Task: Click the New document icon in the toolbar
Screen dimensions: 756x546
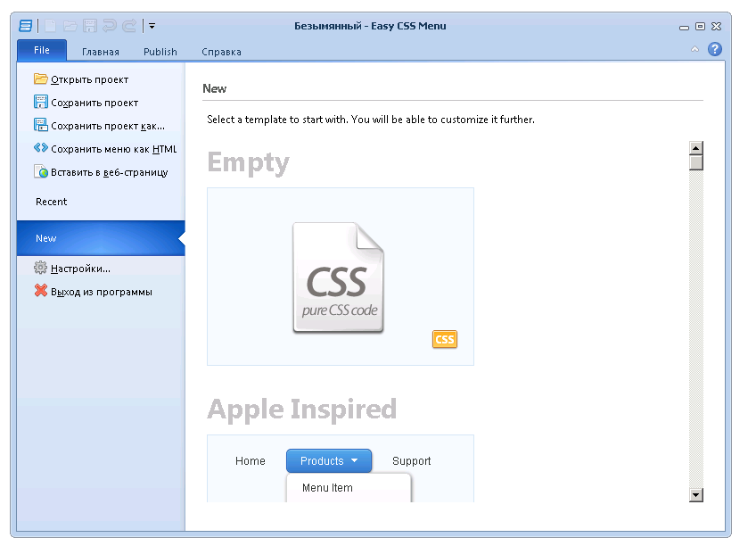Action: pyautogui.click(x=52, y=26)
